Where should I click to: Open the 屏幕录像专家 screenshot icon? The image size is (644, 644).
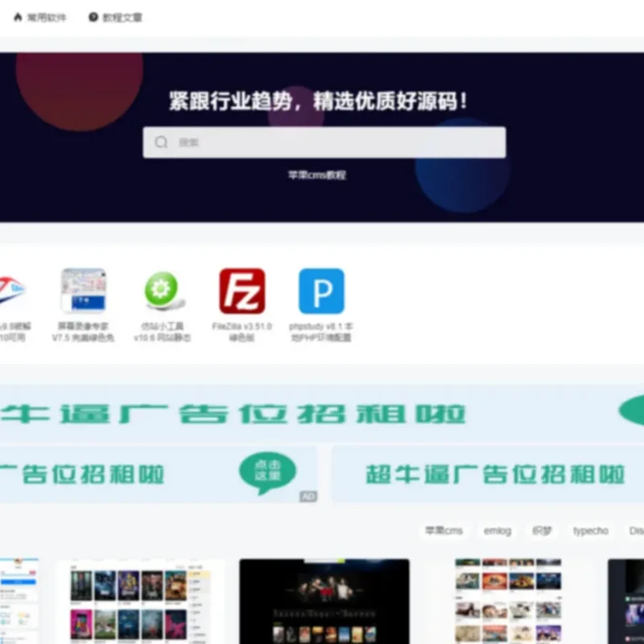pos(84,290)
